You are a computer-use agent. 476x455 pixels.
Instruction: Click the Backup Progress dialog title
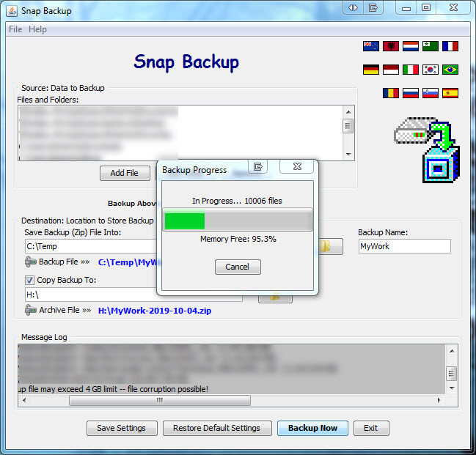(x=194, y=170)
